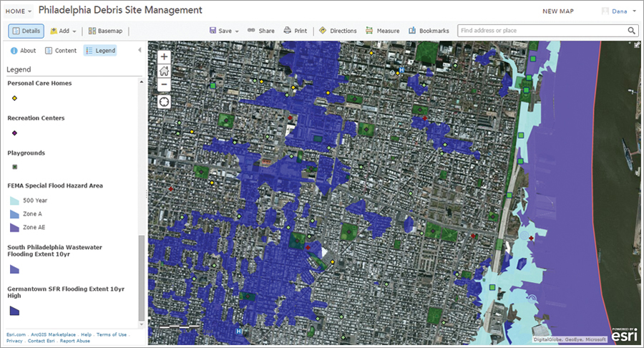Click the Directions yellow sign icon
The height and width of the screenshot is (348, 644).
(x=323, y=30)
